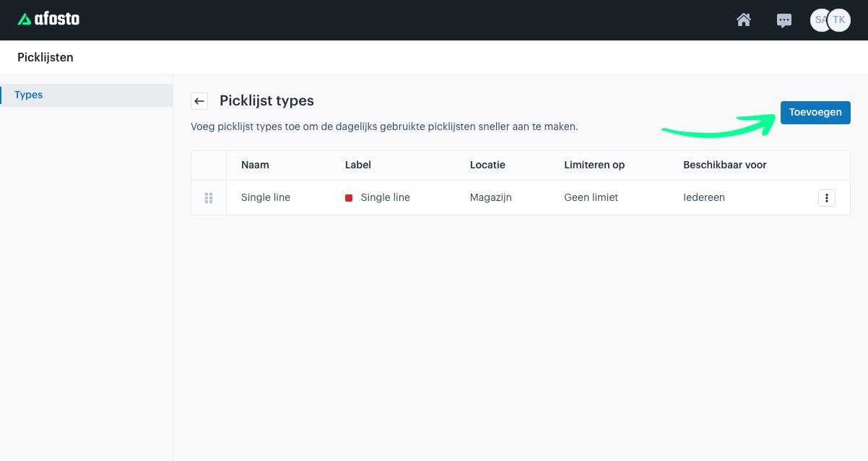Screen dimensions: 868x461
Task: Click the Toevoegen button
Action: pyautogui.click(x=815, y=113)
